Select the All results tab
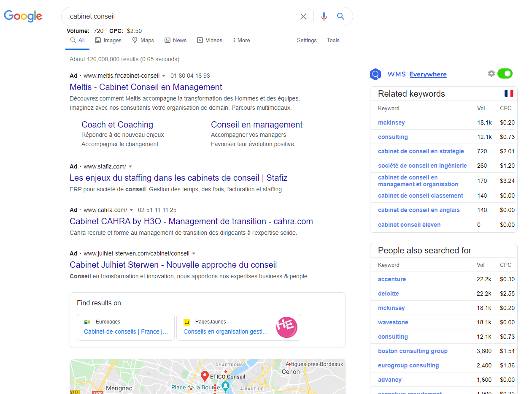This screenshot has width=532, height=394. pyautogui.click(x=78, y=41)
